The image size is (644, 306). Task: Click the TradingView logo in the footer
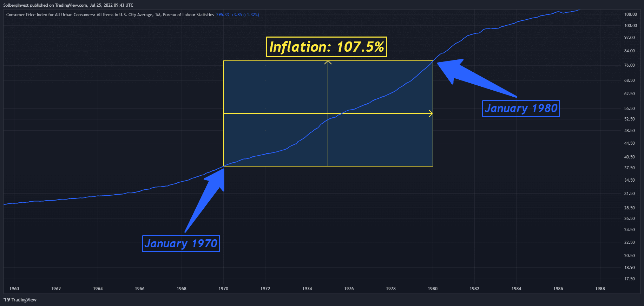[x=20, y=300]
